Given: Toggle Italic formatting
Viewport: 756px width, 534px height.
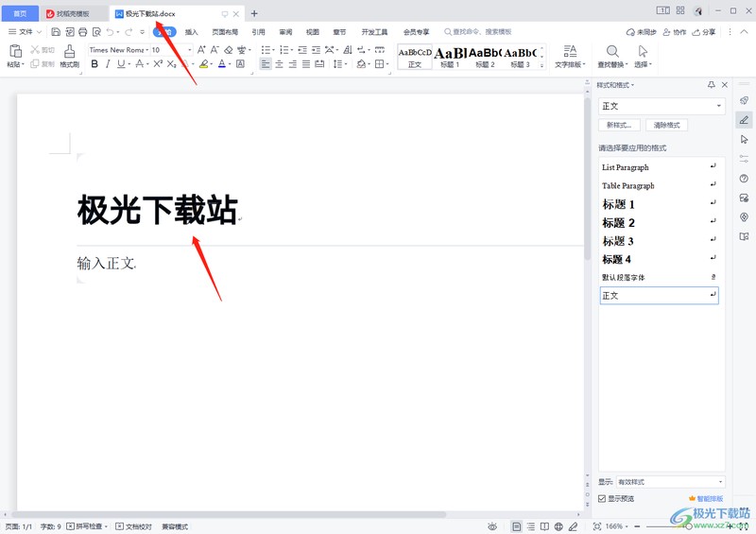Looking at the screenshot, I should point(108,63).
